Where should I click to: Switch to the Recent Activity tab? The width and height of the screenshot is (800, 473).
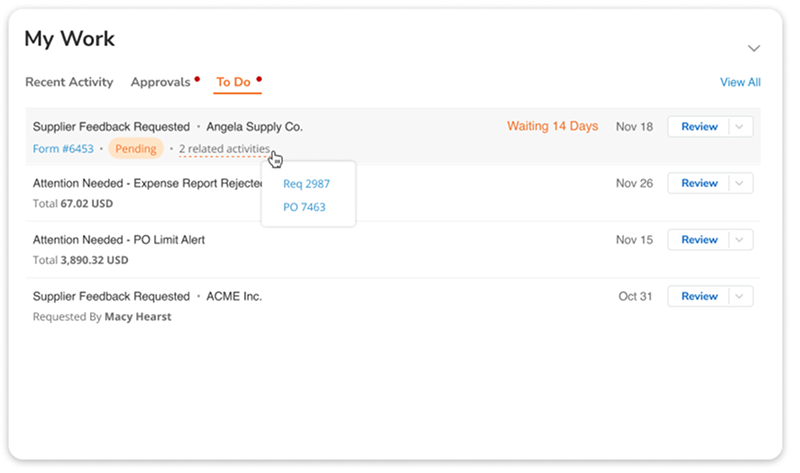[69, 82]
